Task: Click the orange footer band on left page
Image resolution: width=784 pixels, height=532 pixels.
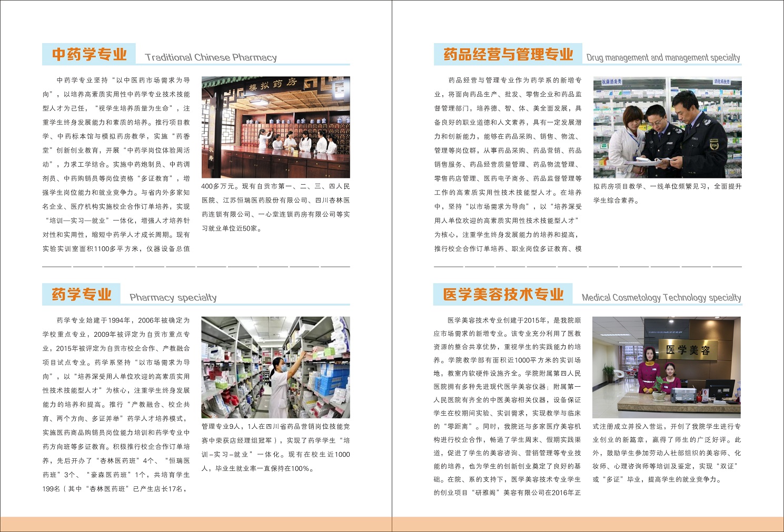Action: point(196,524)
